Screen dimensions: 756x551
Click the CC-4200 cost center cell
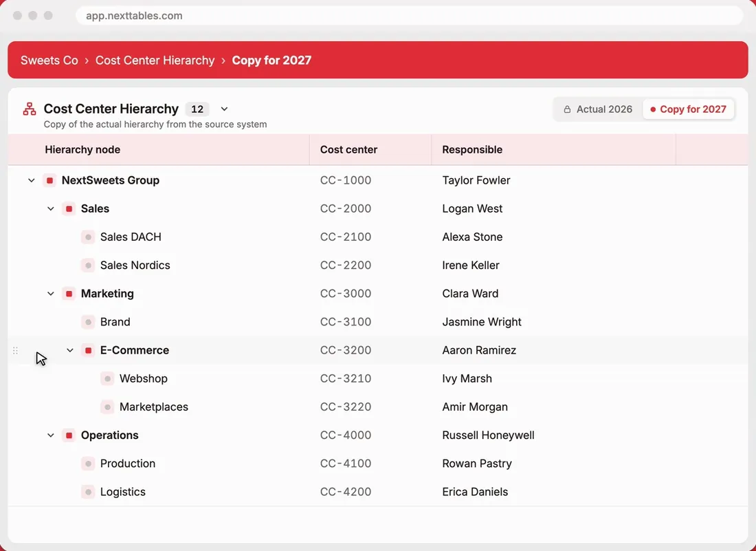[346, 492]
